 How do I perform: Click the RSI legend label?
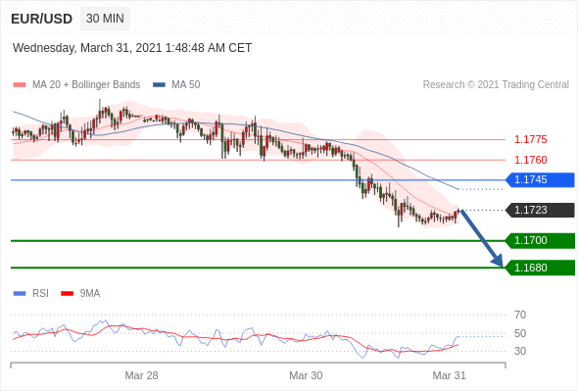tap(40, 294)
